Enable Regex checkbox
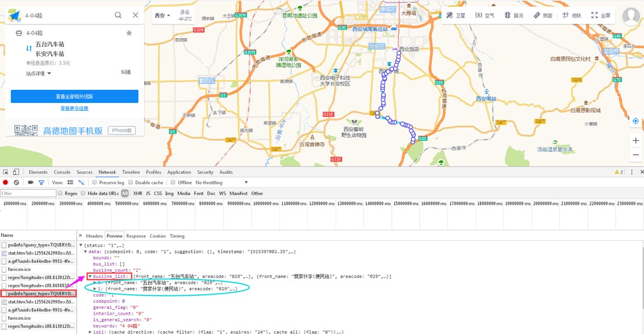The height and width of the screenshot is (334, 644). (x=60, y=193)
